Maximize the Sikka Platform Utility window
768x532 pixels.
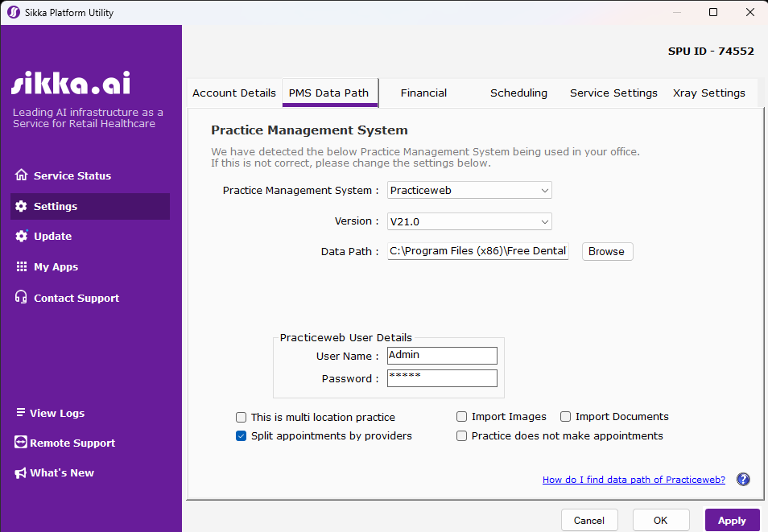[x=713, y=12]
